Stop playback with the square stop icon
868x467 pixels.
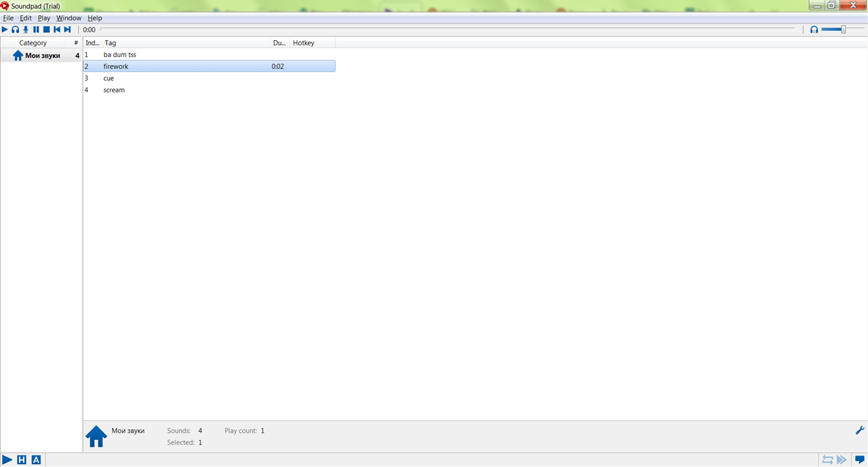pos(47,30)
